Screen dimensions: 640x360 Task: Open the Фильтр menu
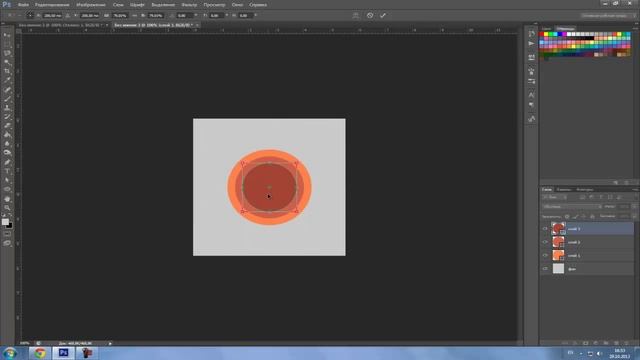coord(189,5)
